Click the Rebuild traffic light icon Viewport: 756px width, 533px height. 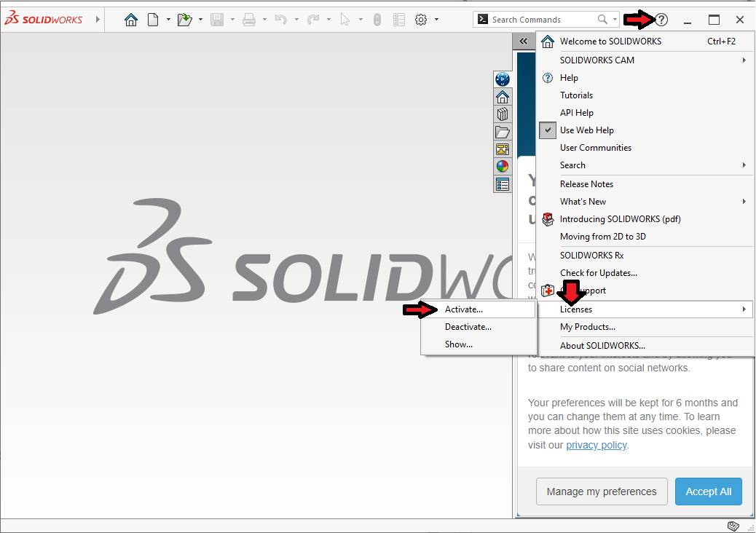pos(377,20)
